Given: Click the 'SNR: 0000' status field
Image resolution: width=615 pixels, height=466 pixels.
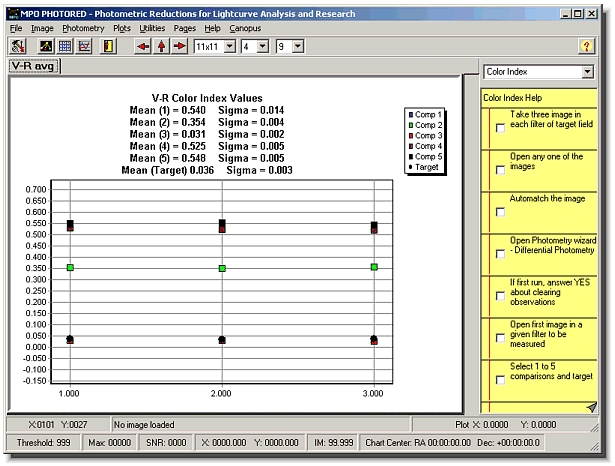Looking at the screenshot, I should point(166,443).
